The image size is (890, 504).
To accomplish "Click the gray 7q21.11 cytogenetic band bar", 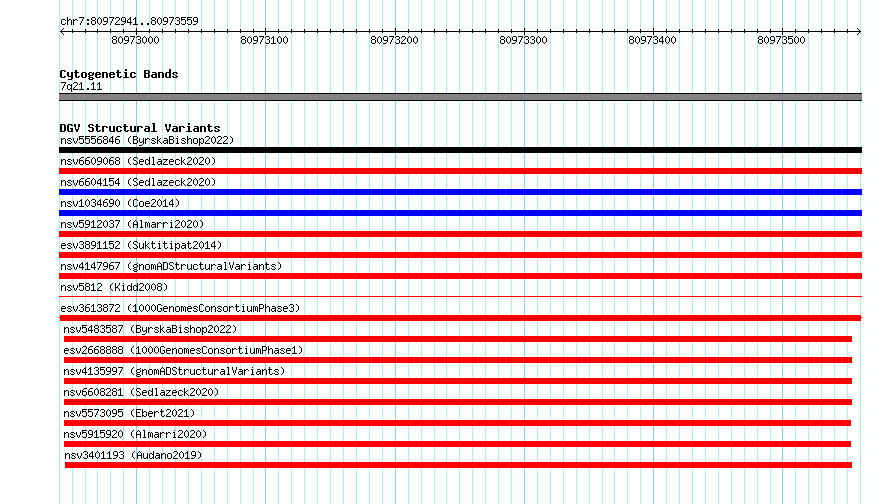I will click(x=460, y=97).
